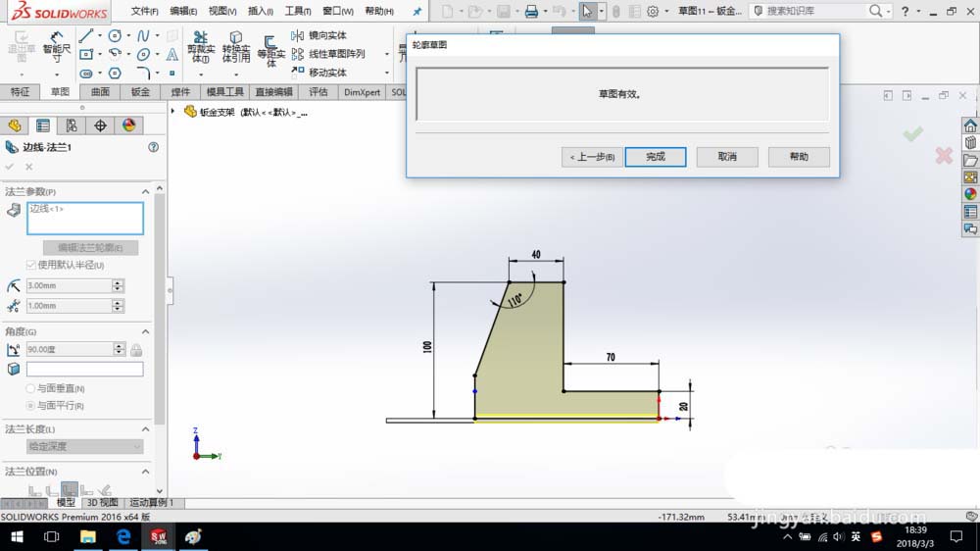Image resolution: width=980 pixels, height=551 pixels.
Task: Select the Polygon sketch tool
Action: (115, 74)
